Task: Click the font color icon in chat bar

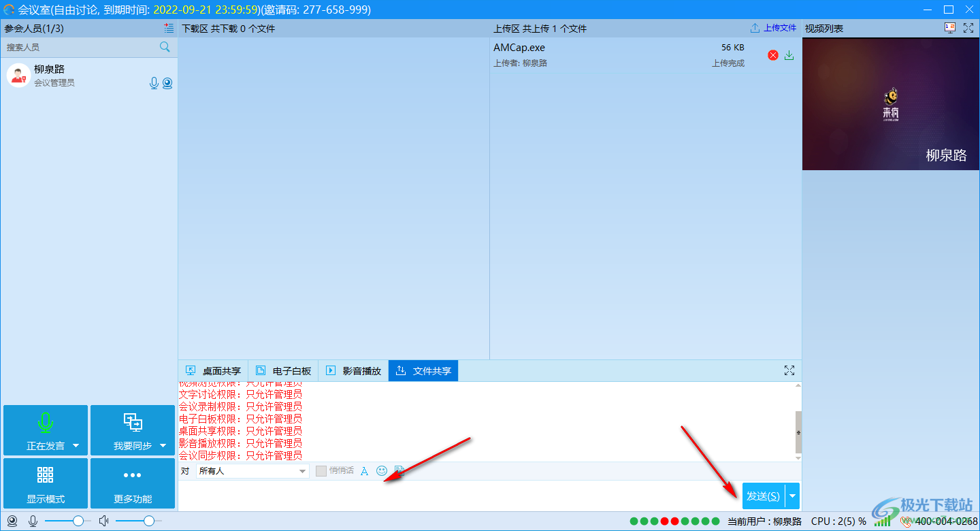Action: 365,470
